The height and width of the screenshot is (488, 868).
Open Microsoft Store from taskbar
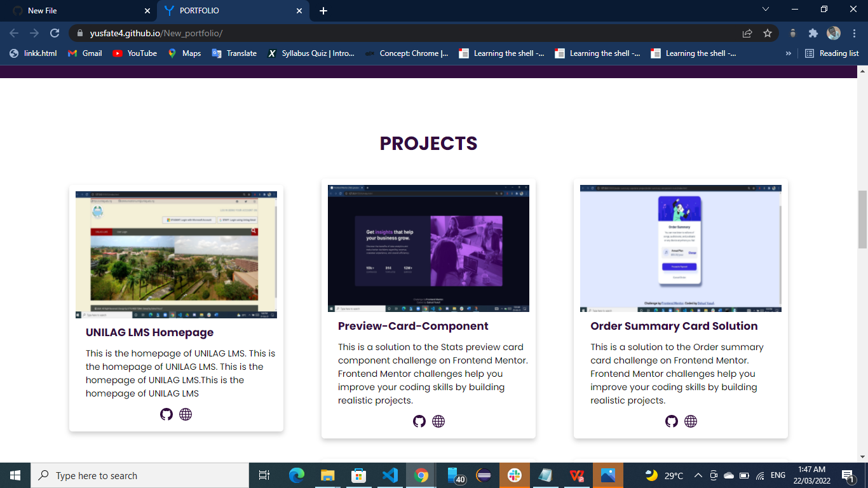[x=359, y=475]
